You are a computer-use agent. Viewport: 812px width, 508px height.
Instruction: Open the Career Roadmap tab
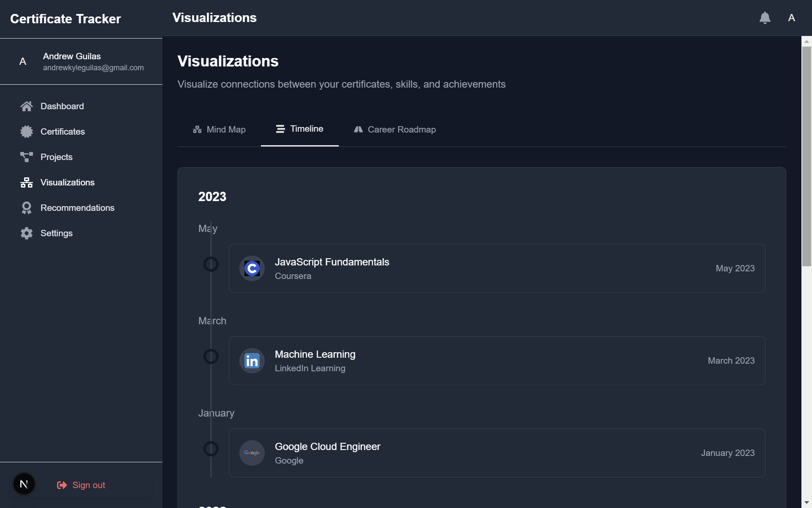click(x=395, y=130)
